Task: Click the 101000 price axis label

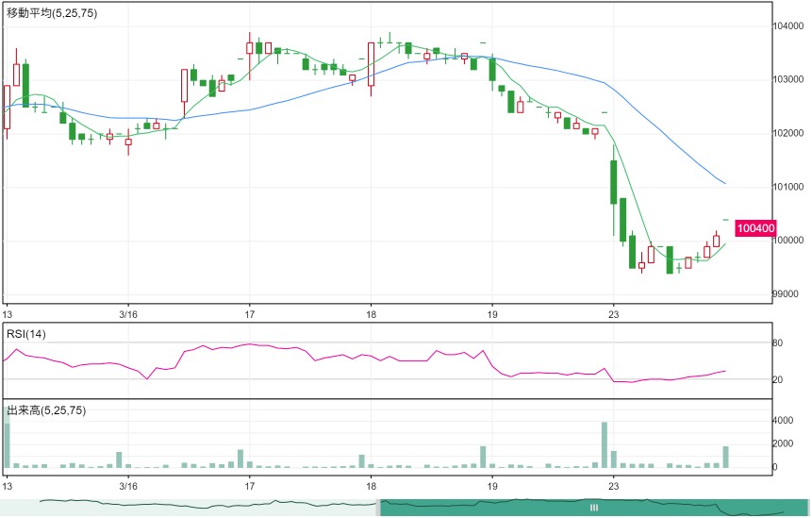Action: [788, 187]
